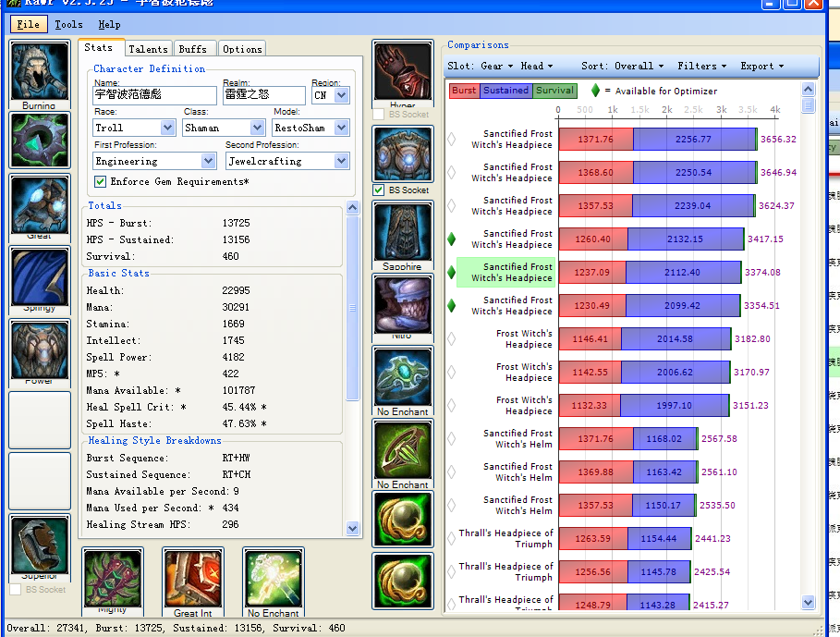Open the Race Troll dropdown
Viewport: 840px width, 637px height.
(x=167, y=128)
